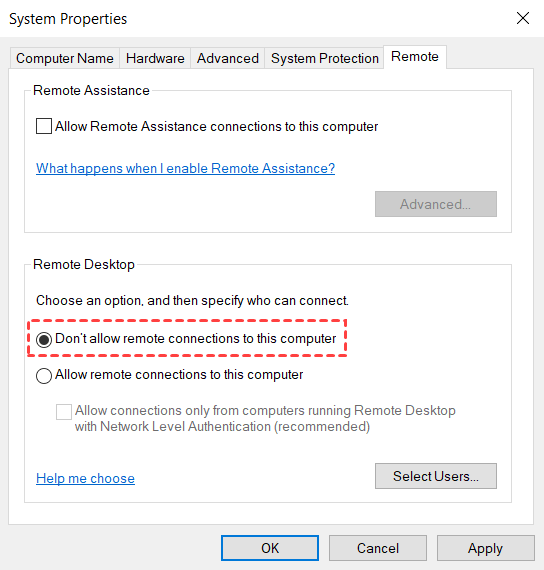Select Don't allow remote connections radio button

[44, 340]
